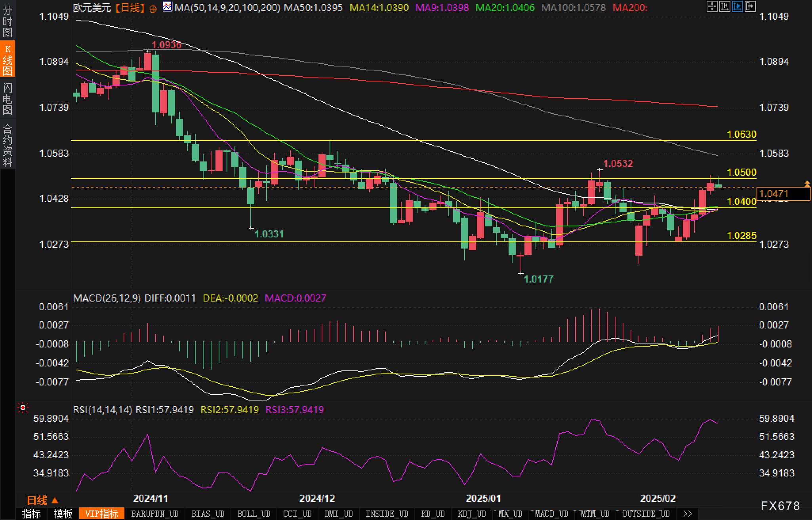This screenshot has width=812, height=520.
Task: Switch to 分时图 view in sidebar
Action: 7,21
